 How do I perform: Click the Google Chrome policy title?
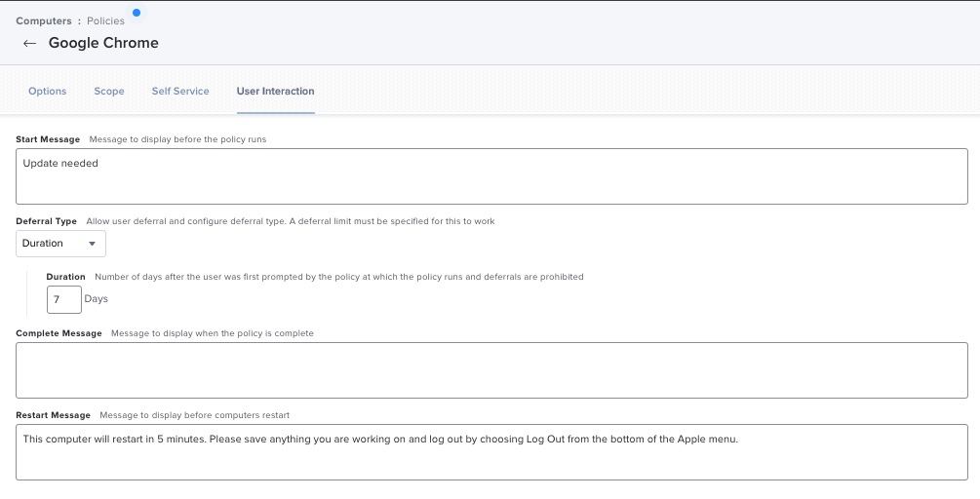[x=103, y=43]
